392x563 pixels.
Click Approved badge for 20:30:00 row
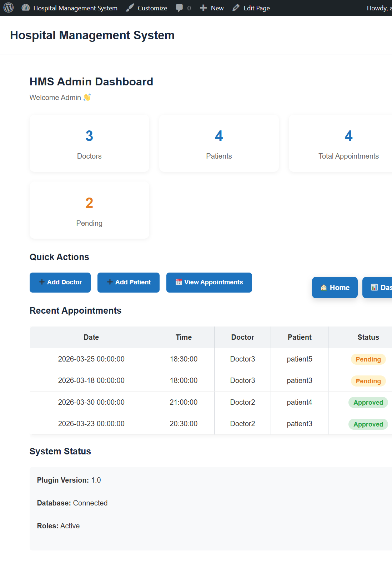point(368,424)
